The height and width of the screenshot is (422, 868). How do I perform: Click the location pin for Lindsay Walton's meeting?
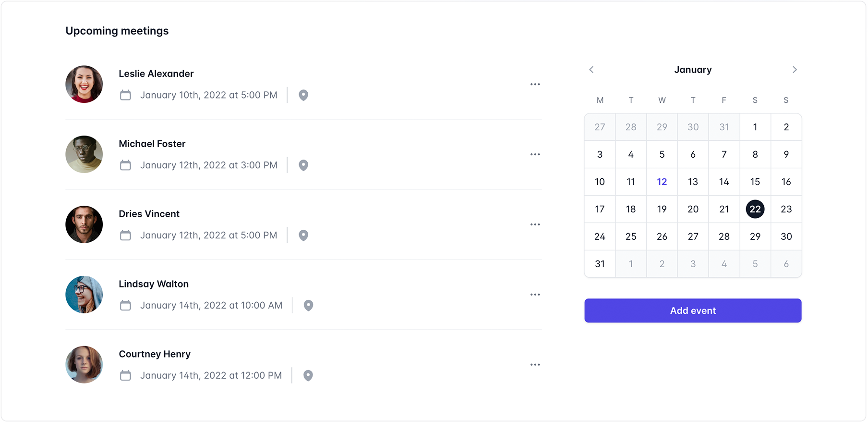point(308,305)
